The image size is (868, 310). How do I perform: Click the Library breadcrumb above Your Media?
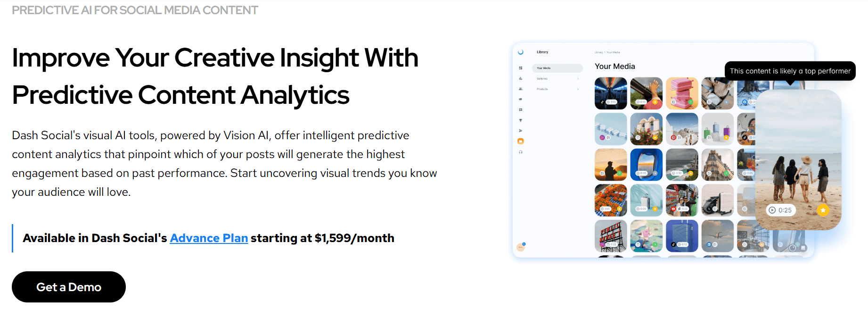pyautogui.click(x=598, y=52)
